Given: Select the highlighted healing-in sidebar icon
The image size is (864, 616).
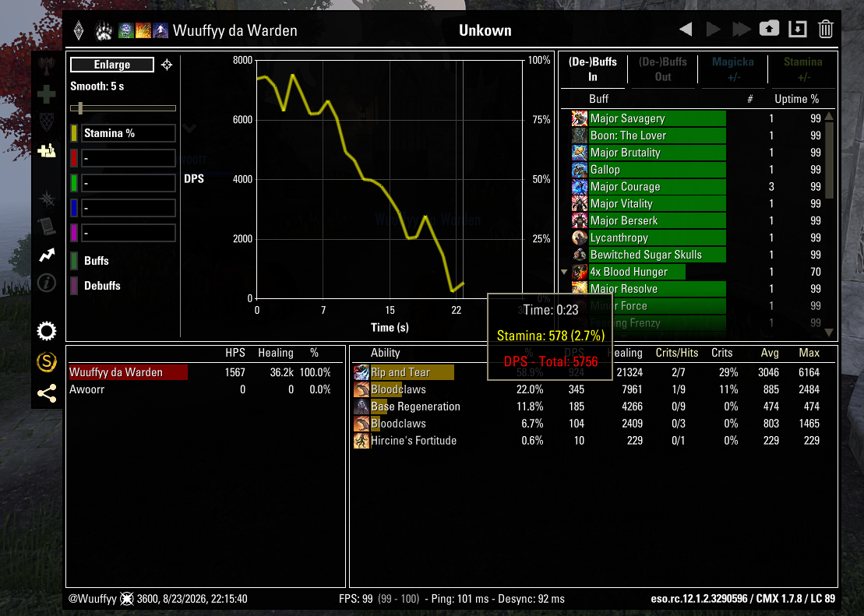Looking at the screenshot, I should 46,150.
